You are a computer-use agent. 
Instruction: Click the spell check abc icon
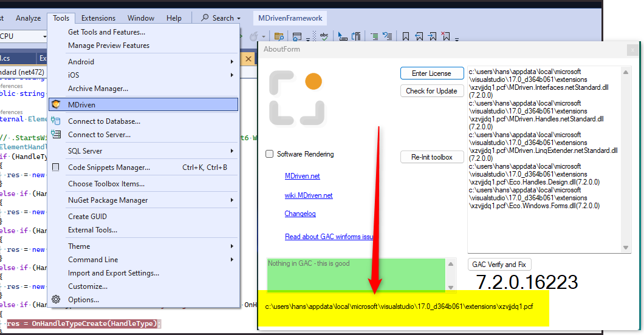(325, 37)
